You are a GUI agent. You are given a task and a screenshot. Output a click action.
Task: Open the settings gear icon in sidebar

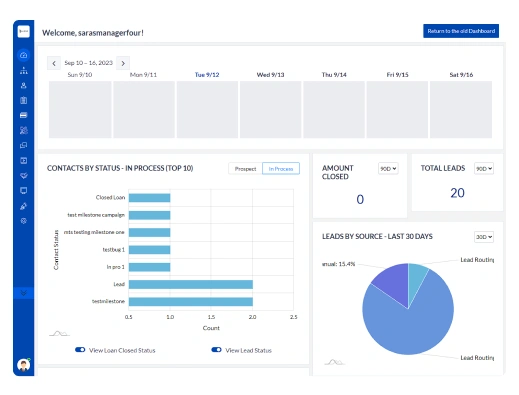pos(23,221)
